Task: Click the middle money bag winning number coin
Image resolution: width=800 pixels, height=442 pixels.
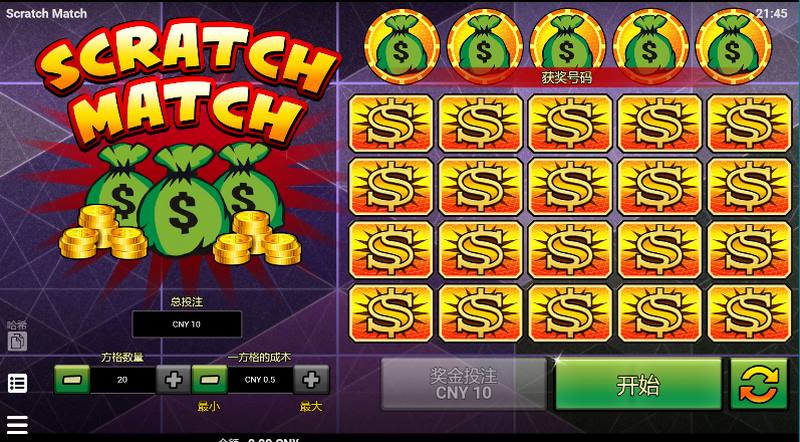Action: pos(567,46)
